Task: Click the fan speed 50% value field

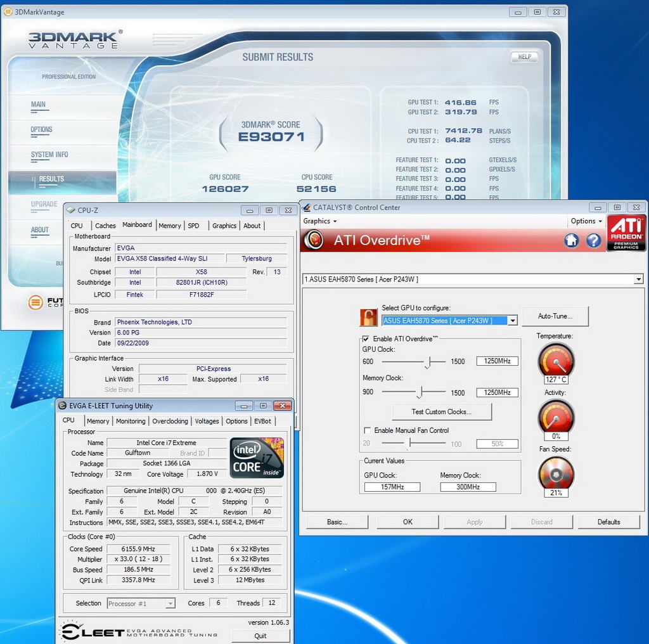Action: (497, 444)
